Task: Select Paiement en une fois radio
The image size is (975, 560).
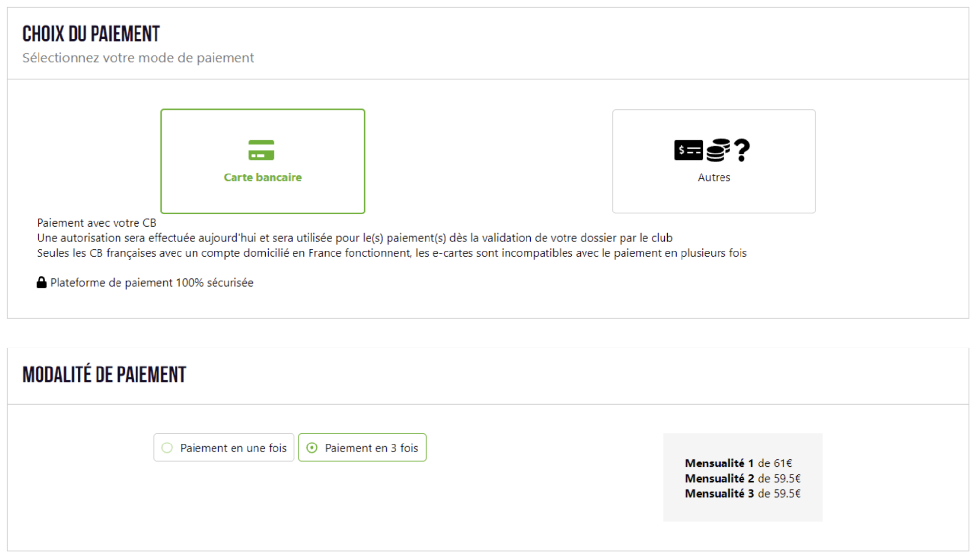Action: click(167, 447)
